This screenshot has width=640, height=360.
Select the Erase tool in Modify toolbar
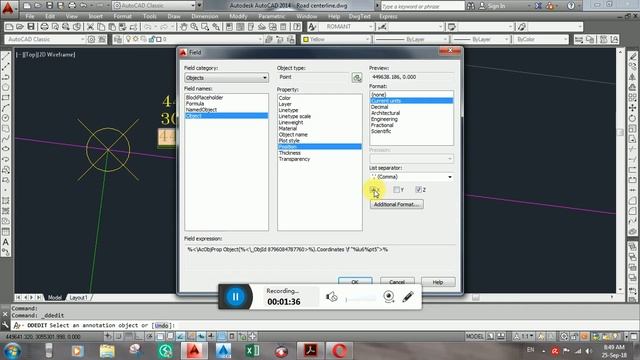(633, 56)
